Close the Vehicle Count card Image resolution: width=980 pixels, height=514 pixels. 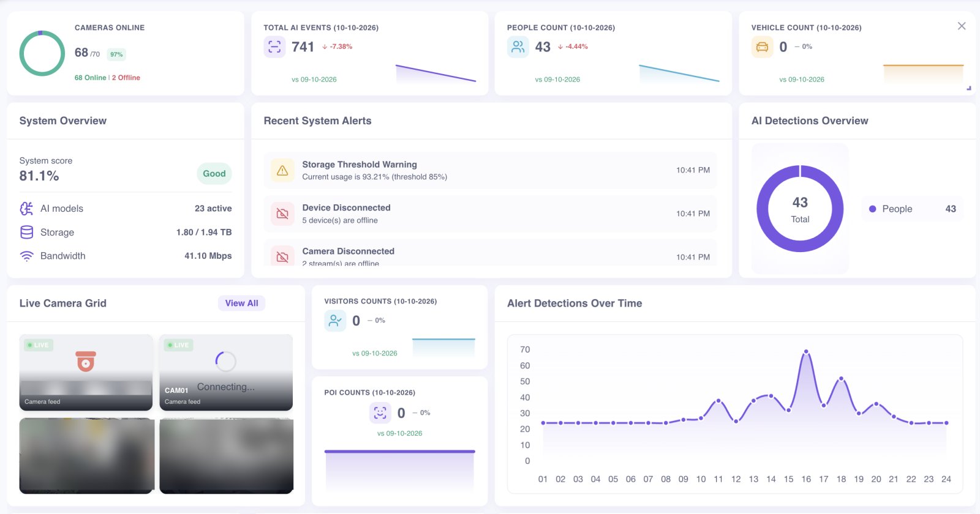click(x=962, y=26)
